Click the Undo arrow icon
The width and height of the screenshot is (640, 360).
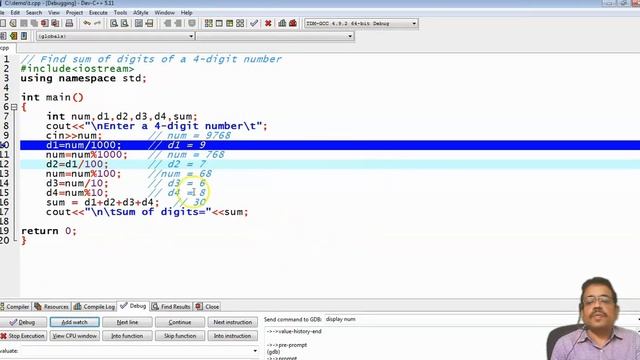click(87, 23)
